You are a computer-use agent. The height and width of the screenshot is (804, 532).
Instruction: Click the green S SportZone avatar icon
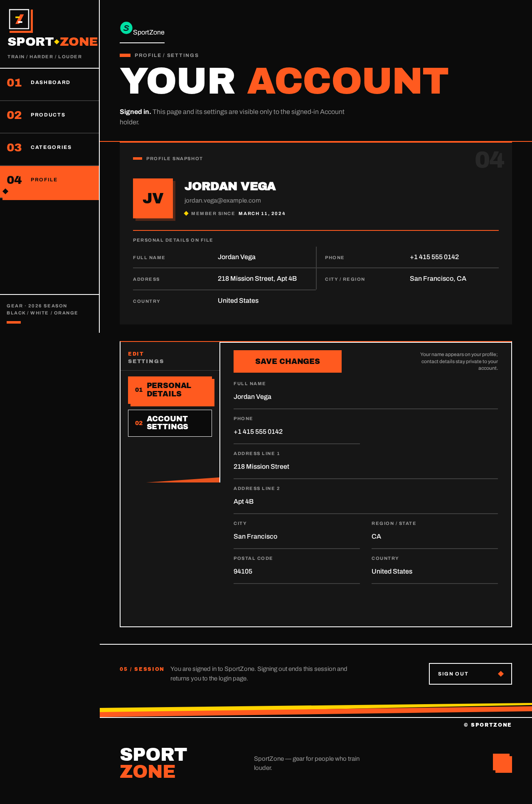(126, 28)
